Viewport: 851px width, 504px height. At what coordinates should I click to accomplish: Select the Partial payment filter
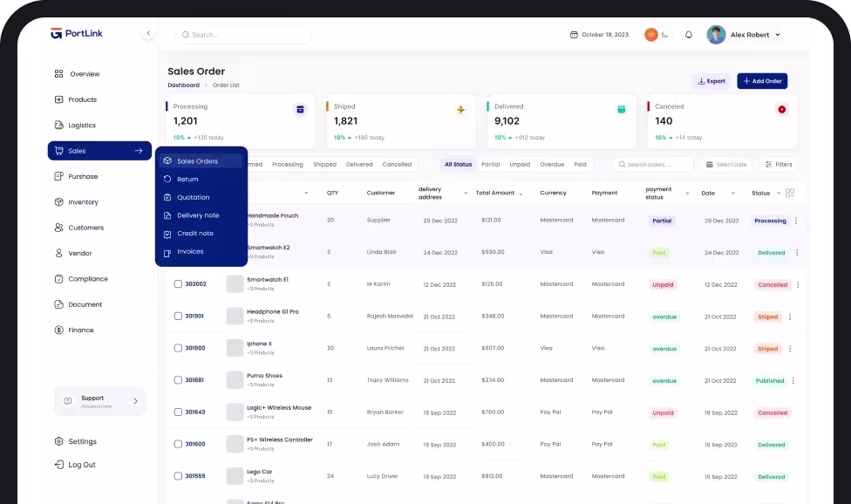coord(491,165)
